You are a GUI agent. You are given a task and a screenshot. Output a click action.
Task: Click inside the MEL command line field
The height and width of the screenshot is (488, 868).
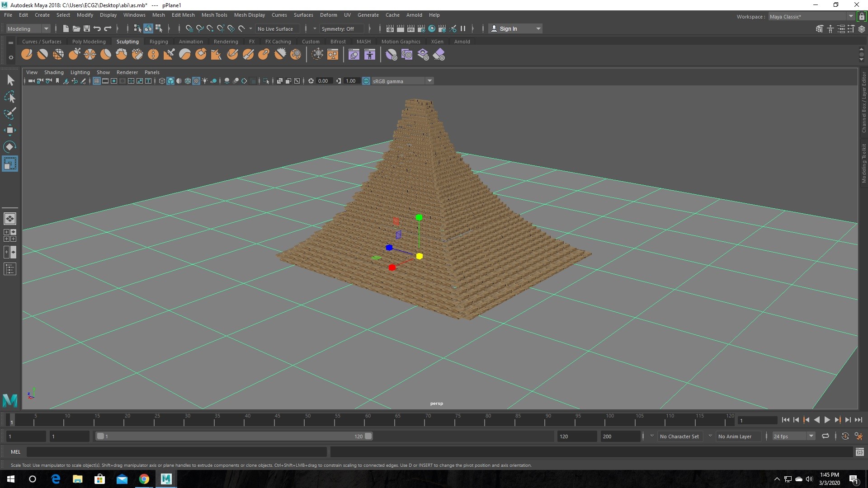click(176, 452)
